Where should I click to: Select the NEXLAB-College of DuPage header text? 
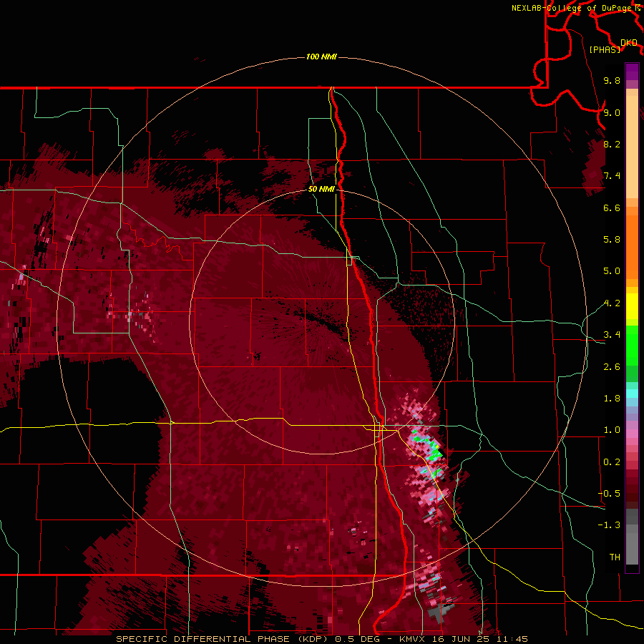[572, 8]
